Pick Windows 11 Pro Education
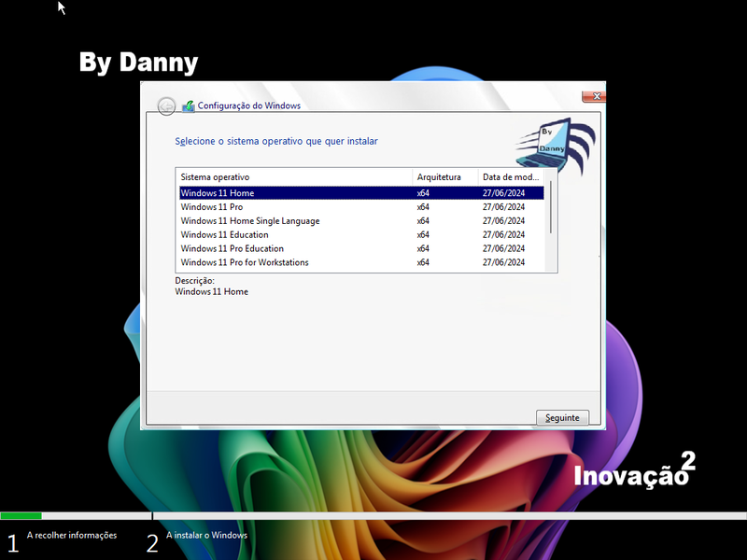 click(361, 248)
